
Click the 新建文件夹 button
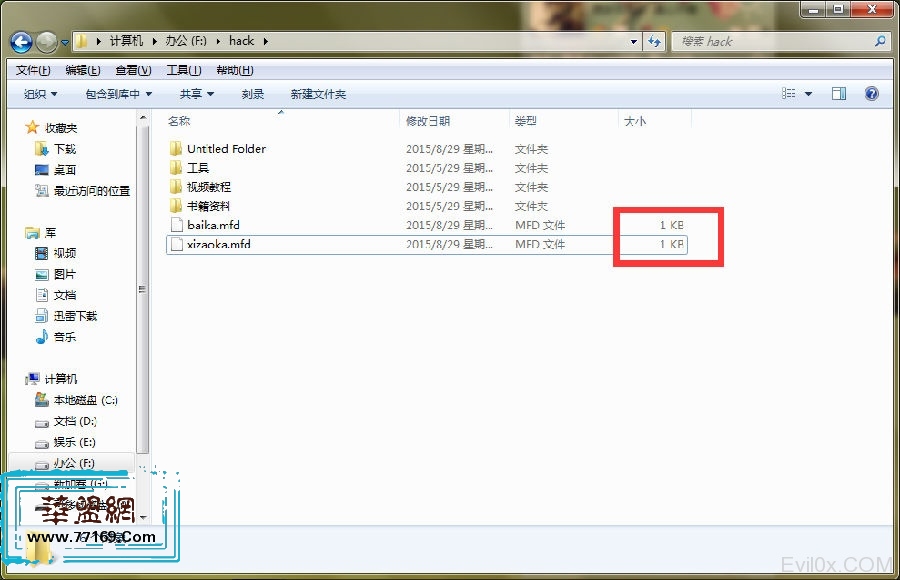318,94
